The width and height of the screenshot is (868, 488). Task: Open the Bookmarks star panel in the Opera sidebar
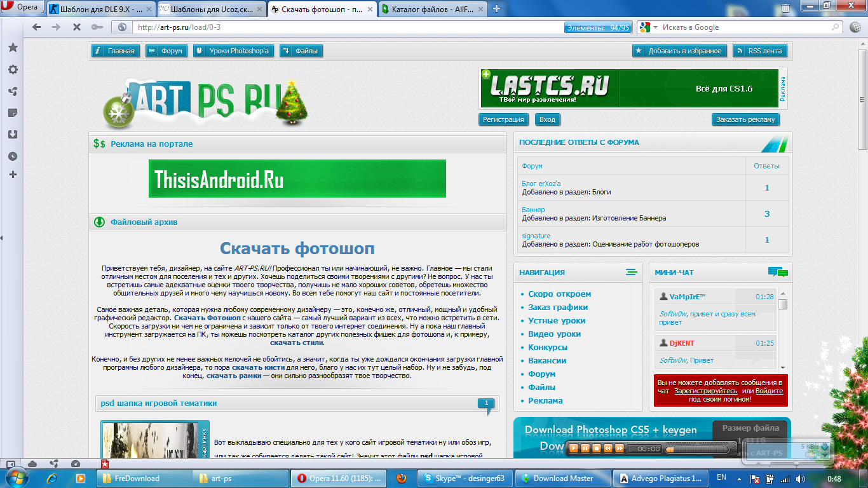pyautogui.click(x=13, y=48)
